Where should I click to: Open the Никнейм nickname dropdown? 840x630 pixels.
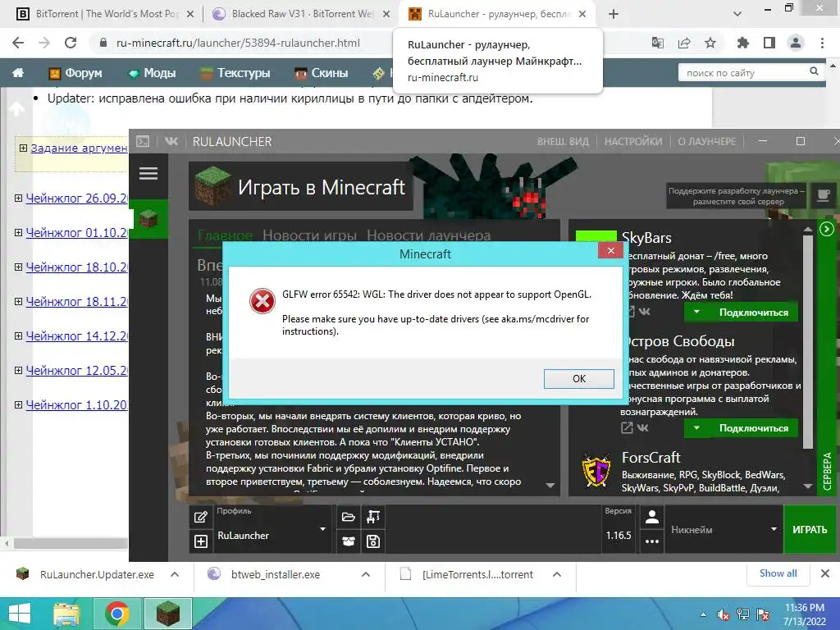click(724, 529)
